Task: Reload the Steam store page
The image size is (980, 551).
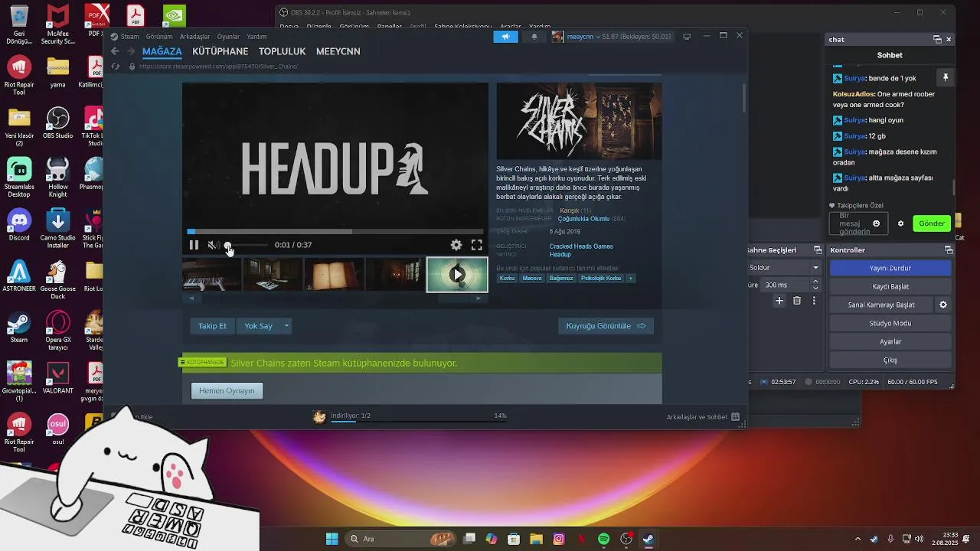Action: pyautogui.click(x=115, y=67)
